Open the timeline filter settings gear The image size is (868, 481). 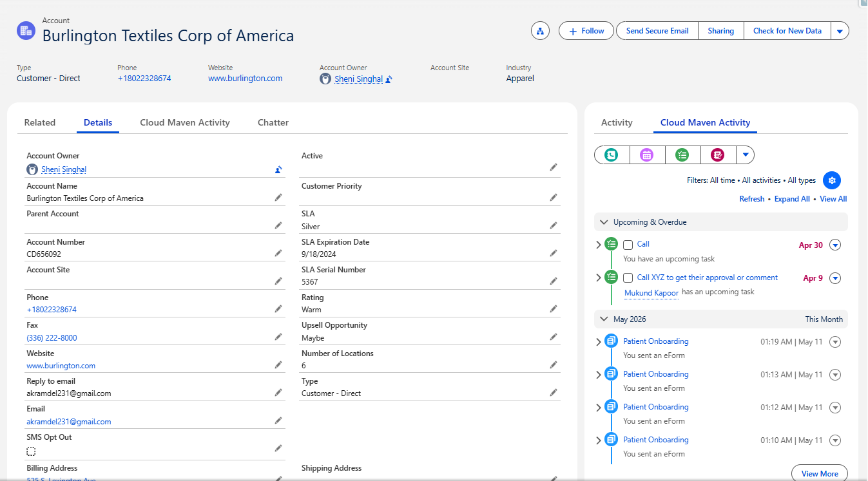(x=832, y=180)
